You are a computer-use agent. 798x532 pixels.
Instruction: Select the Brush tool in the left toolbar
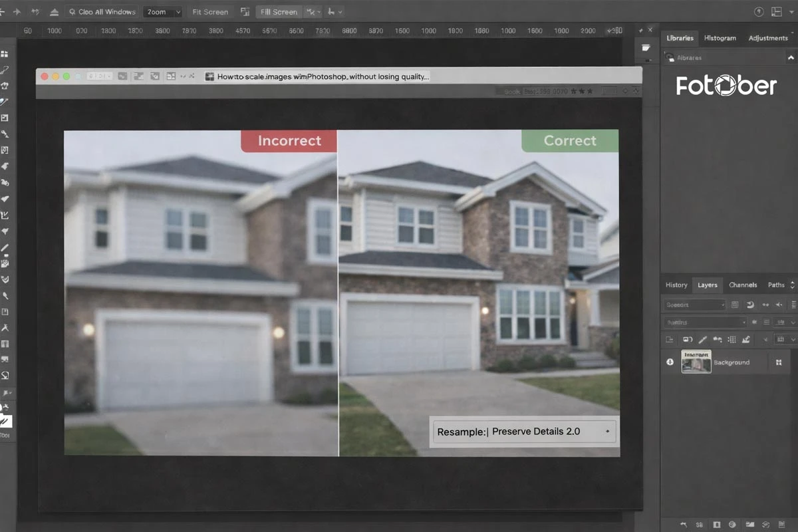pyautogui.click(x=7, y=247)
